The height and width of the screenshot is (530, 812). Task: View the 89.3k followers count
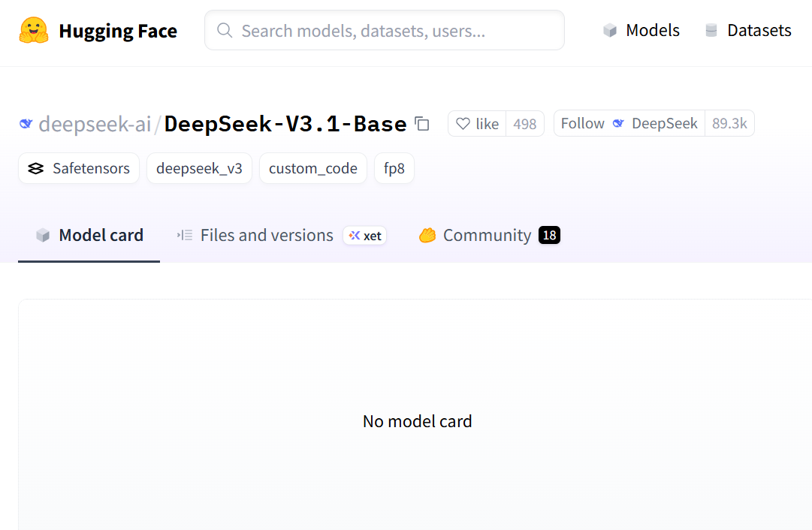(x=729, y=123)
